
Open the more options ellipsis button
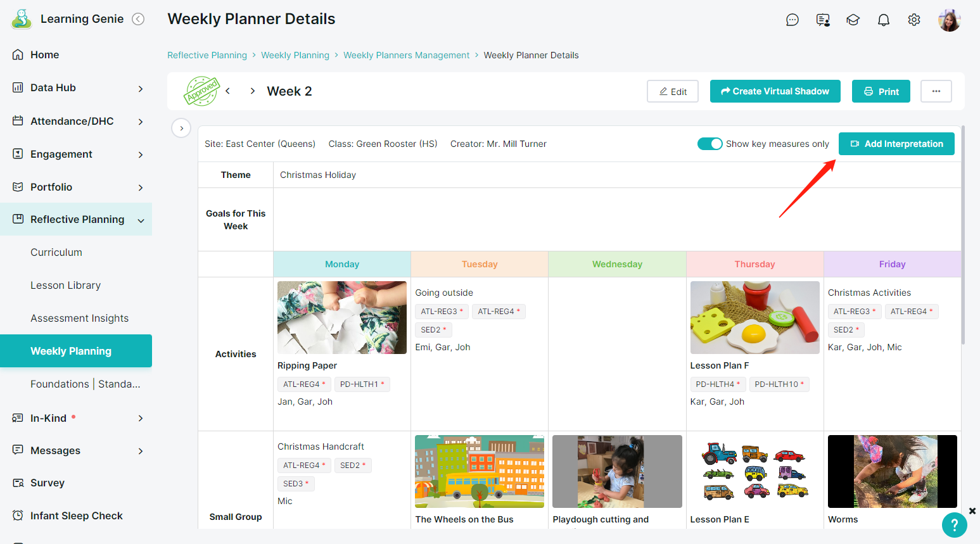tap(936, 91)
